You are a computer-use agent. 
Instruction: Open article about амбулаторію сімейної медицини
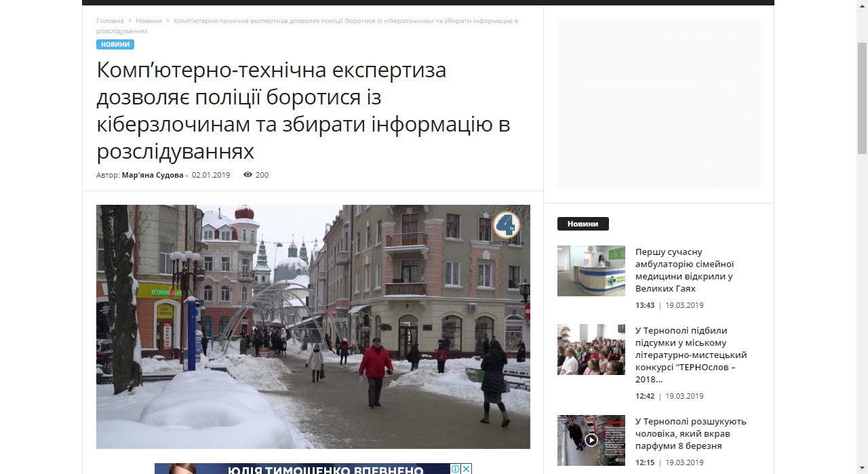pos(684,270)
